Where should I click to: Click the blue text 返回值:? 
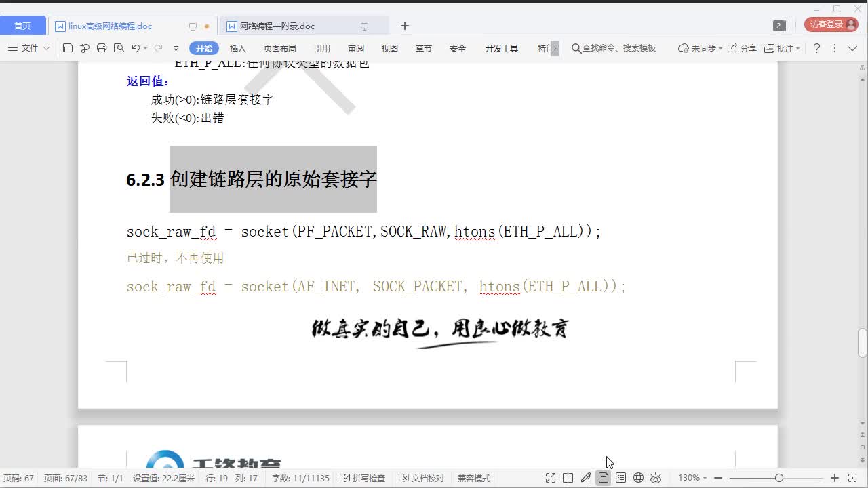point(148,81)
